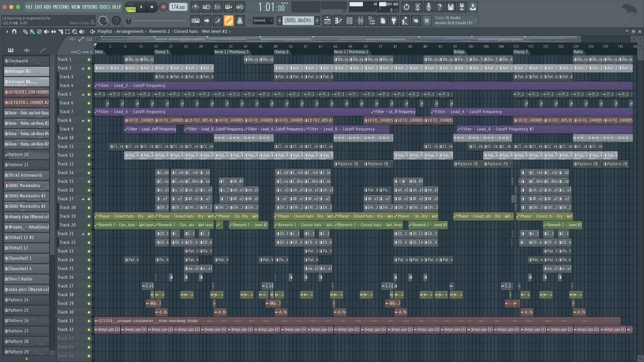The image size is (644, 362).
Task: Adjust the master pitch knob
Action: [x=116, y=21]
